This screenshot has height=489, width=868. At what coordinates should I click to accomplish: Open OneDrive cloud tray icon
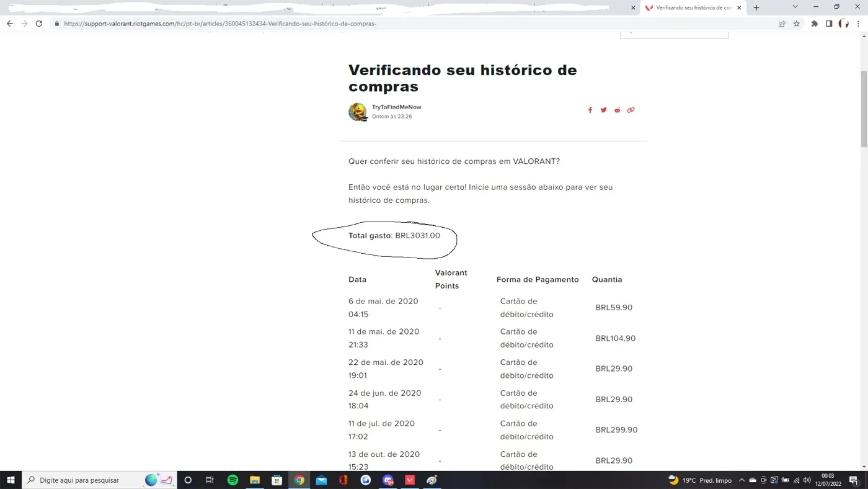coord(753,480)
